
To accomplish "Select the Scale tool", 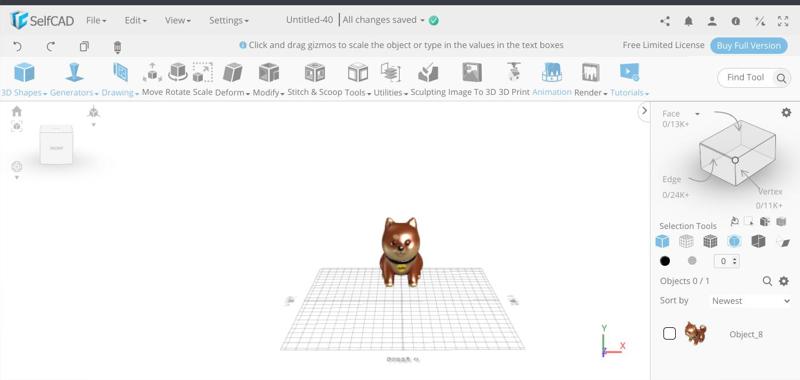I will [203, 72].
